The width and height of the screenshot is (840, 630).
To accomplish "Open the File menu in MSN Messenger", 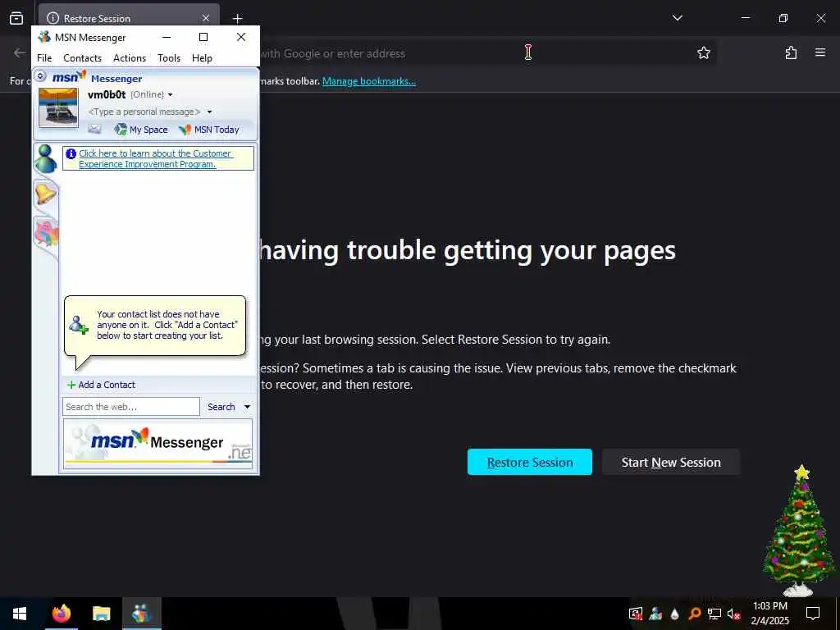I will (x=44, y=58).
